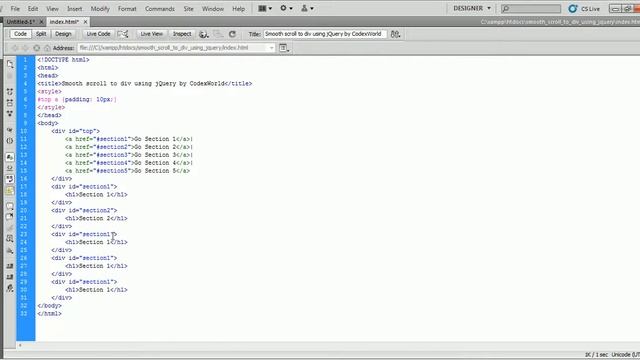Toggle word wrap in the coding toolbar
Screen dimensions: 640x360
click(x=10, y=179)
